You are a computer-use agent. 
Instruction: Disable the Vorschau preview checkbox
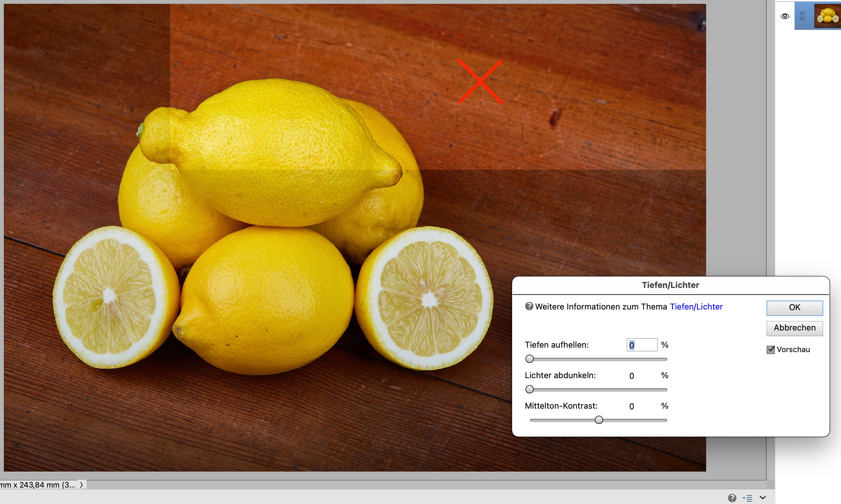[x=771, y=350]
